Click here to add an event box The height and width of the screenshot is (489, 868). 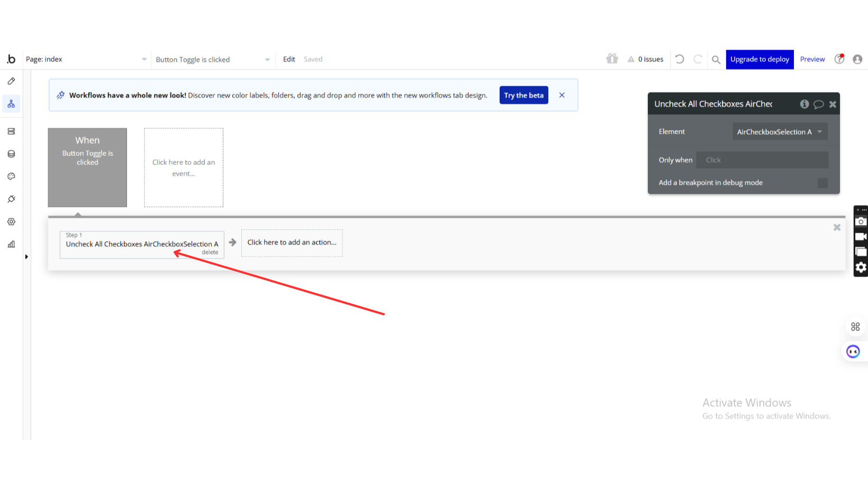[184, 167]
